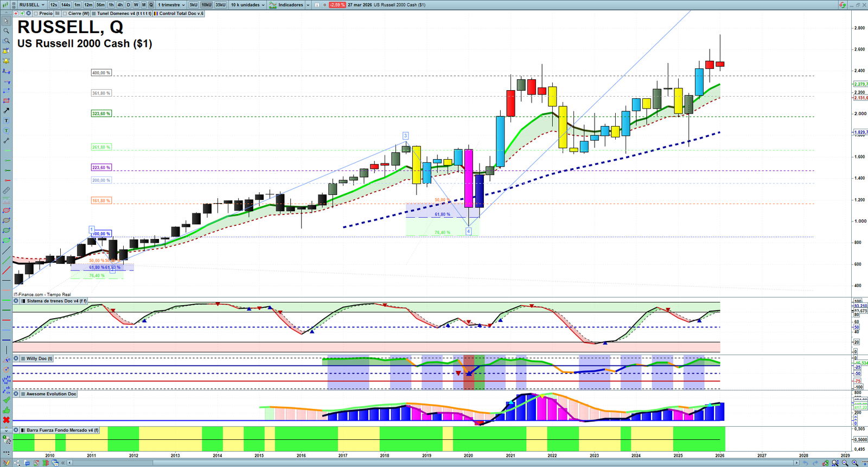Click the 400,00 % Fibonacci level label

click(x=101, y=73)
